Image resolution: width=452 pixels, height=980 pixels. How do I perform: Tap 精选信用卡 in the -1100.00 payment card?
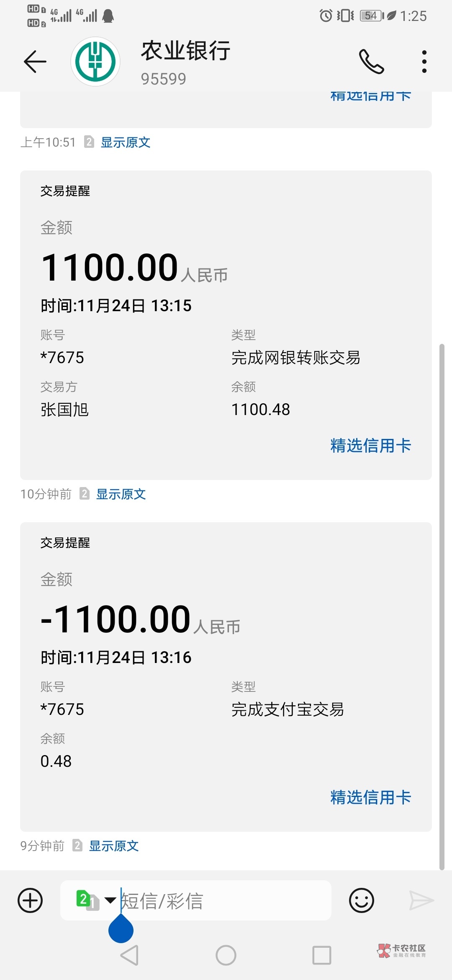[370, 797]
